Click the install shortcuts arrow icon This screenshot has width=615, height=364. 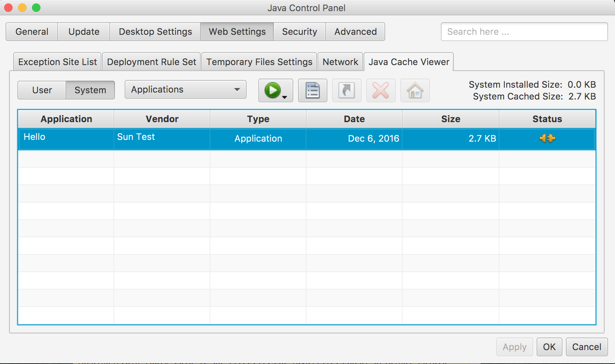[x=347, y=90]
